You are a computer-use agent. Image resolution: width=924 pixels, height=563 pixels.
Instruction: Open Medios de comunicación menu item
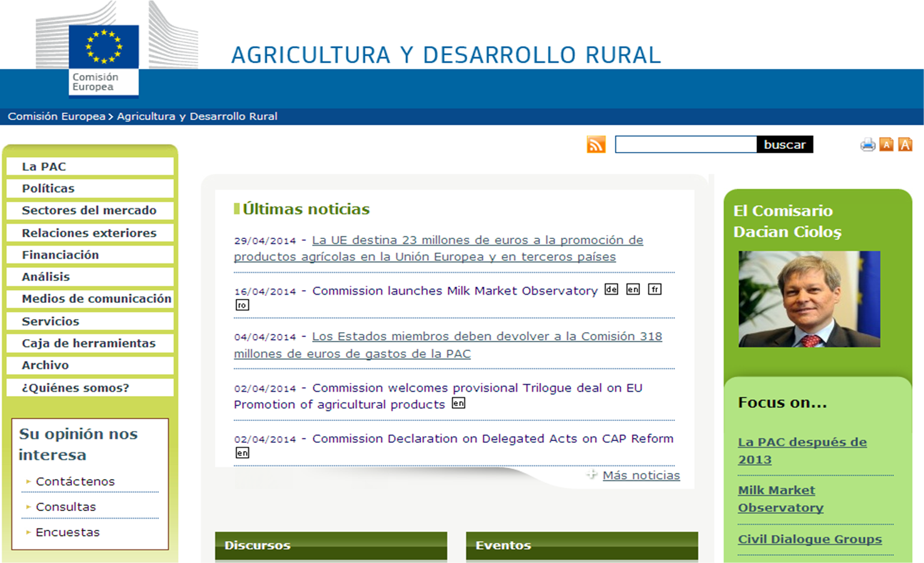[x=96, y=298]
